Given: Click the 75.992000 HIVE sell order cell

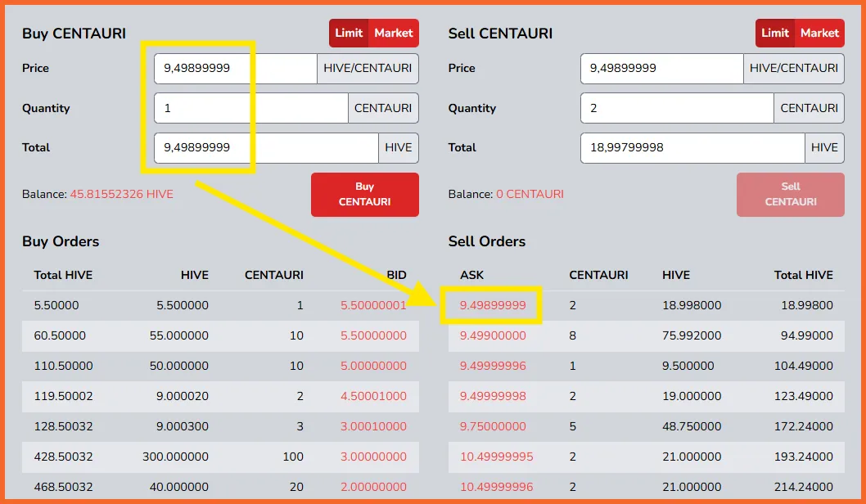Looking at the screenshot, I should click(692, 335).
